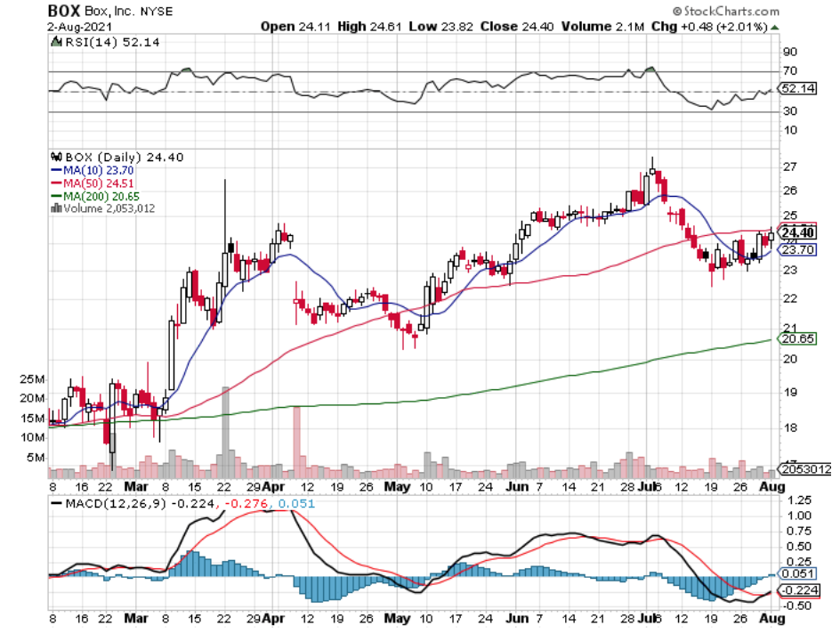Viewport: 840px width, 634px height.
Task: Click the boxed 52.14 RSI value tag
Action: (797, 88)
